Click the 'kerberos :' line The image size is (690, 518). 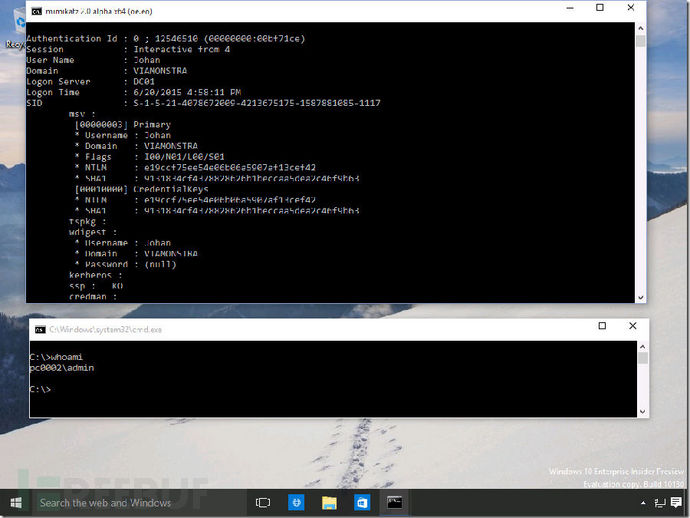point(95,275)
